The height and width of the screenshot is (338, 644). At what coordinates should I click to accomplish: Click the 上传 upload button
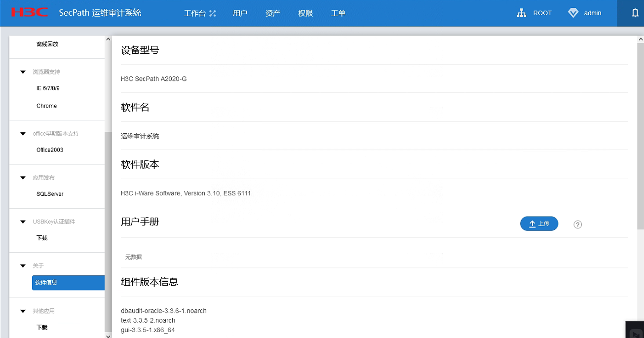539,224
